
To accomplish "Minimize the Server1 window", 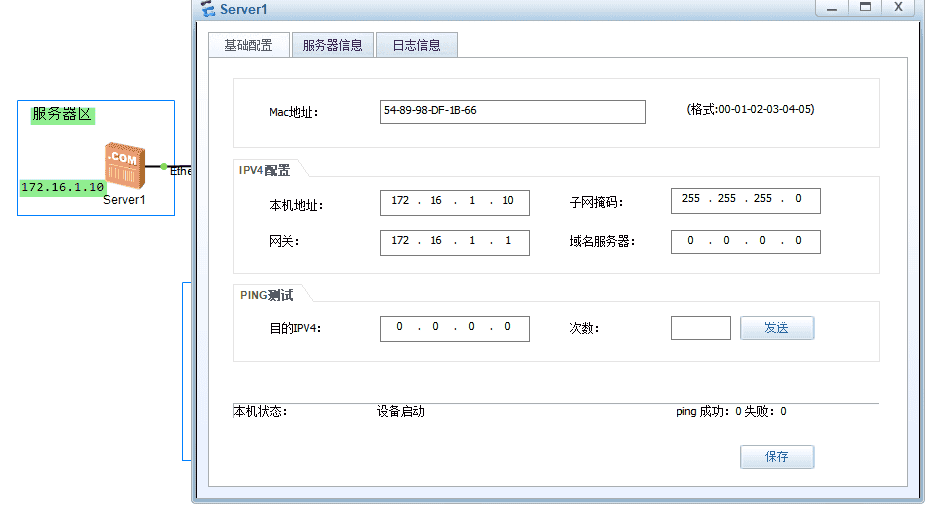I will (832, 8).
